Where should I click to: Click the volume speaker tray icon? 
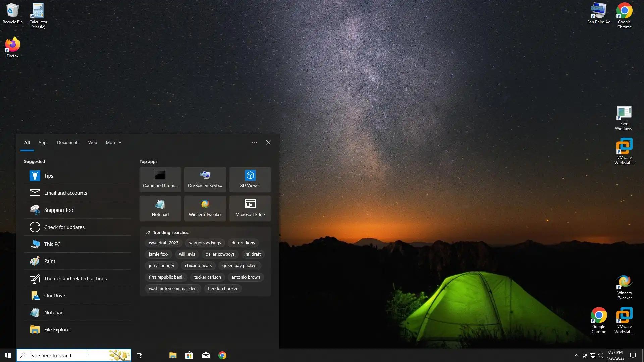pyautogui.click(x=601, y=355)
